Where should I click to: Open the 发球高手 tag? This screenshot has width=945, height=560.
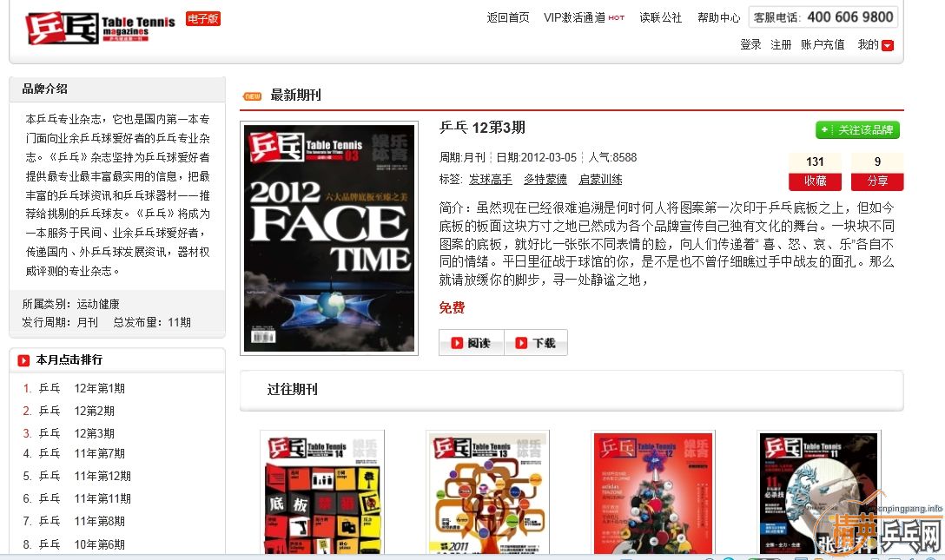pyautogui.click(x=491, y=180)
